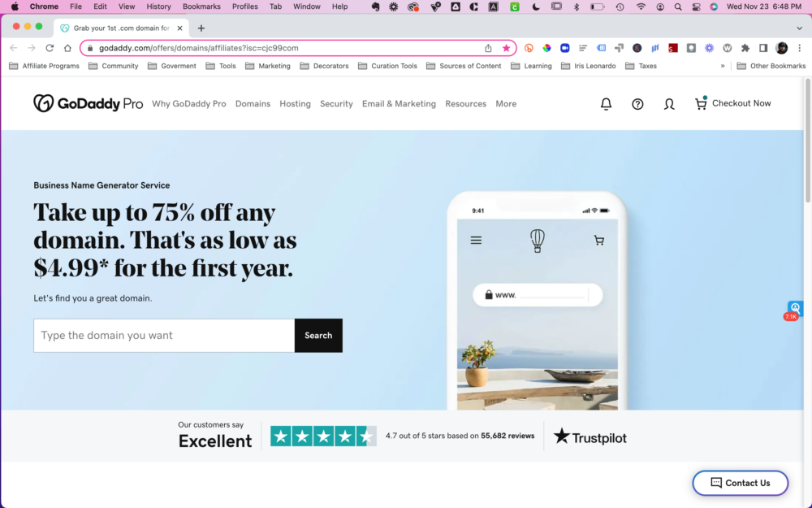
Task: Click the Contact Us chat button
Action: coord(740,483)
